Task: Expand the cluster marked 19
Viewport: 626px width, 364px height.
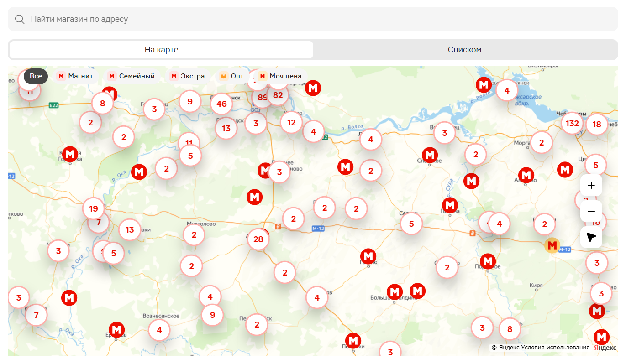Action: [x=94, y=209]
